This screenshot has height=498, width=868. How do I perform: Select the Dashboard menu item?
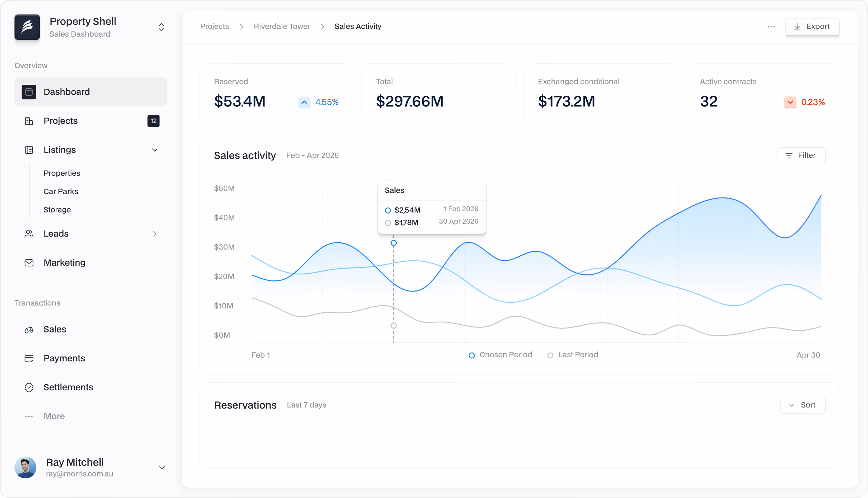[91, 92]
